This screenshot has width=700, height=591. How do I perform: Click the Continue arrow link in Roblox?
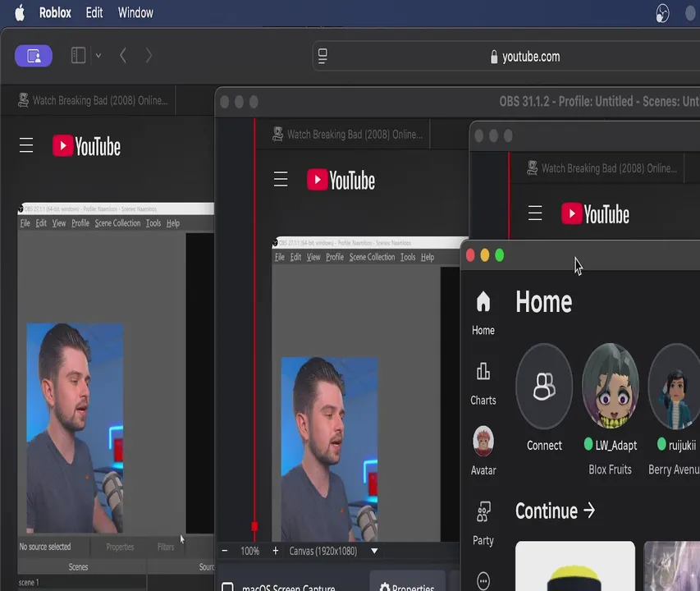coord(555,511)
